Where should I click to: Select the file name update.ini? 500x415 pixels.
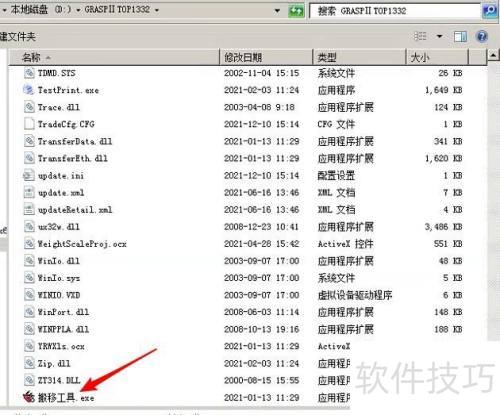point(61,176)
